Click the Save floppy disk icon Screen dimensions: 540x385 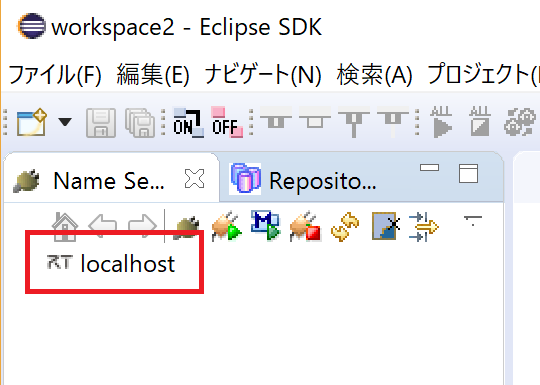(101, 123)
